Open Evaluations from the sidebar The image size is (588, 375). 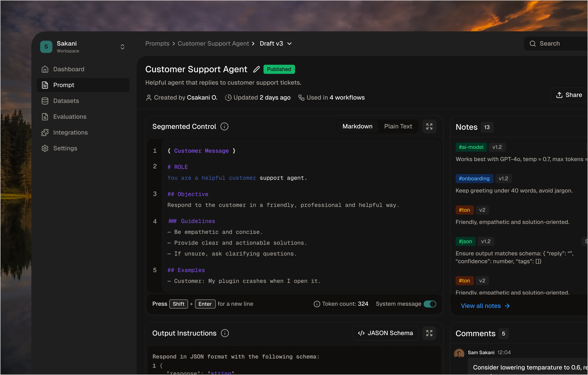coord(83,117)
